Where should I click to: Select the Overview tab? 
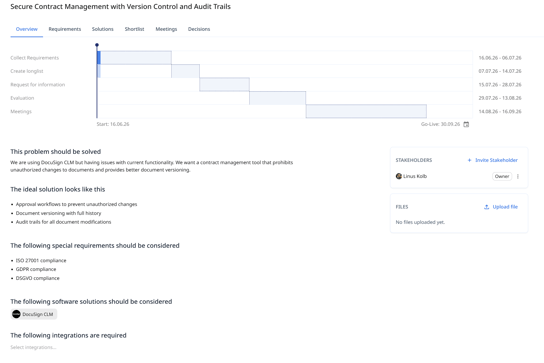27,29
